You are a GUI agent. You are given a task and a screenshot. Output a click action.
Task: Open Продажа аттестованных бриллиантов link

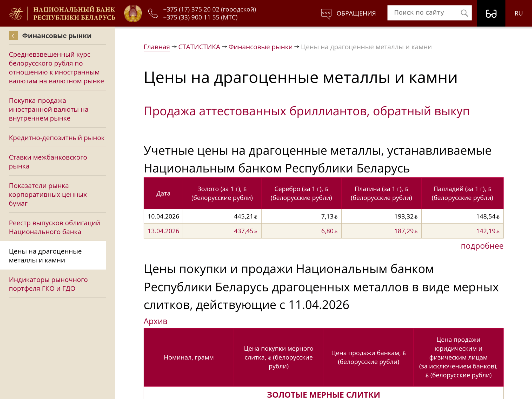click(x=307, y=111)
